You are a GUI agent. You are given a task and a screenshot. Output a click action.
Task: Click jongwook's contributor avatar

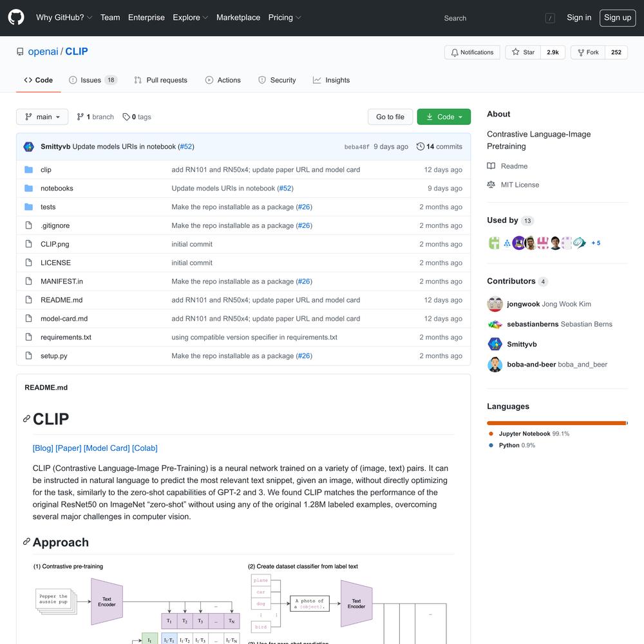coord(495,304)
